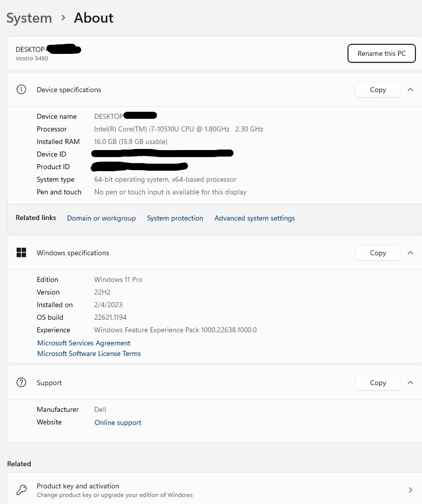Copy the Windows specifications
This screenshot has width=422, height=504.
pyautogui.click(x=378, y=253)
